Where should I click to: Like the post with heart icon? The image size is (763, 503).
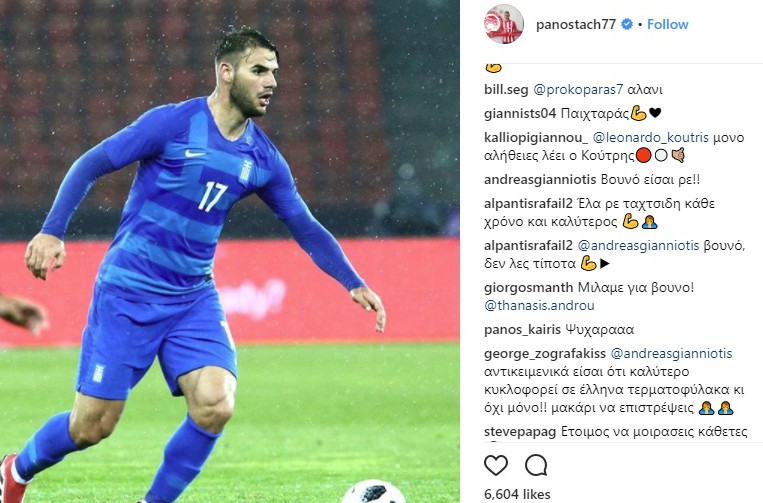click(x=496, y=466)
